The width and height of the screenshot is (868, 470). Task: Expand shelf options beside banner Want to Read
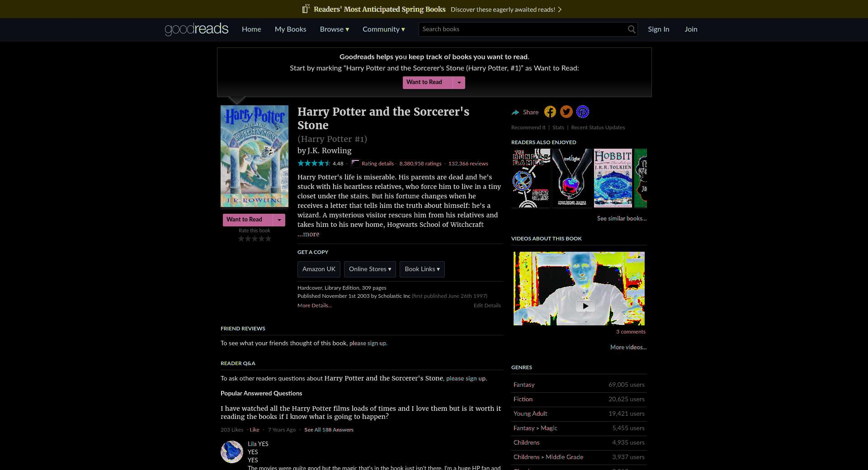pyautogui.click(x=459, y=83)
